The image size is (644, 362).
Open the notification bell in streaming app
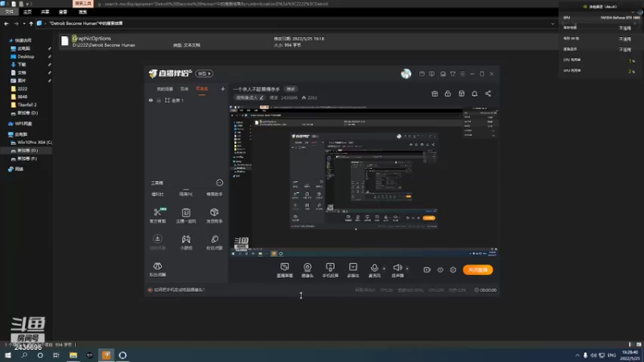pos(474,93)
